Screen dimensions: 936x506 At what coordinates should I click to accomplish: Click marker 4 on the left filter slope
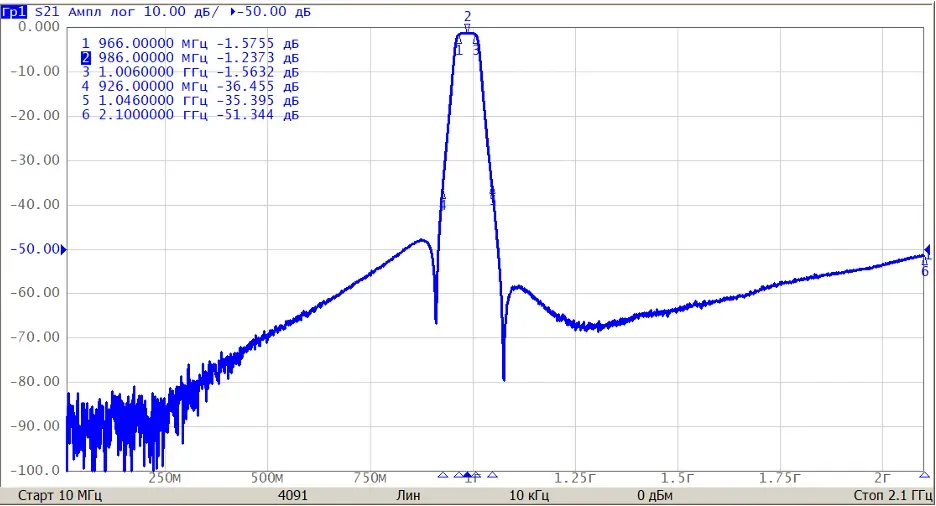tap(443, 198)
